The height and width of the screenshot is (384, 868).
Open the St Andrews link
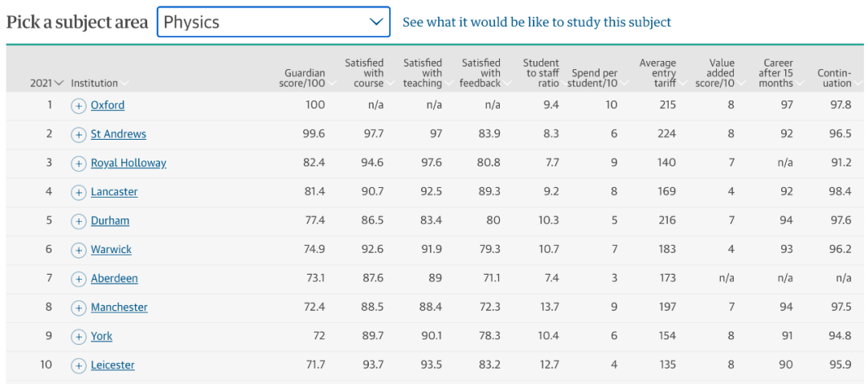(x=118, y=134)
